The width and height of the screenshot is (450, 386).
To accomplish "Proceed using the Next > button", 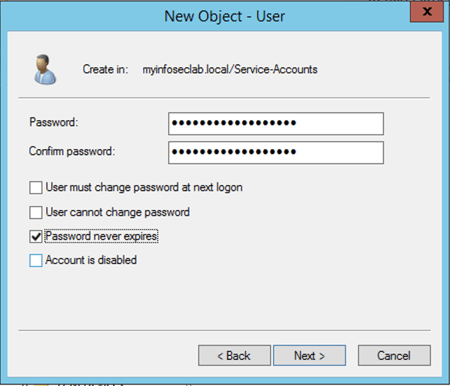I will click(x=309, y=356).
